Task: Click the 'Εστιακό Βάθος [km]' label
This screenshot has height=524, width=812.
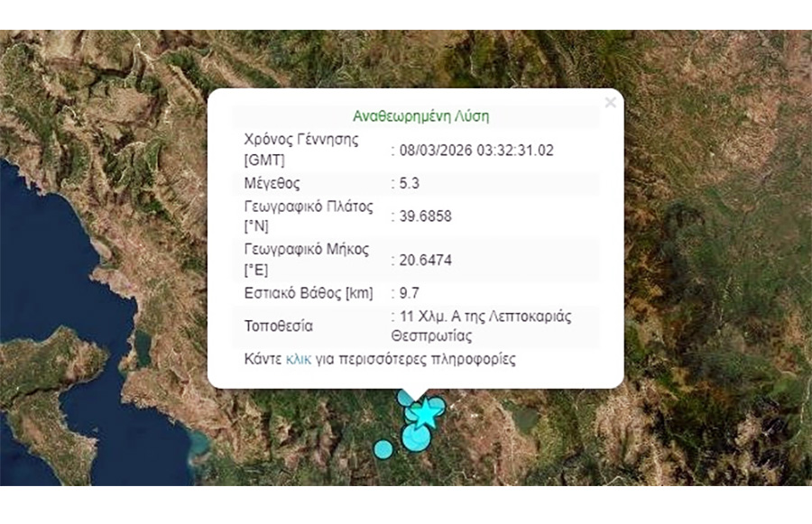Action: pyautogui.click(x=309, y=293)
